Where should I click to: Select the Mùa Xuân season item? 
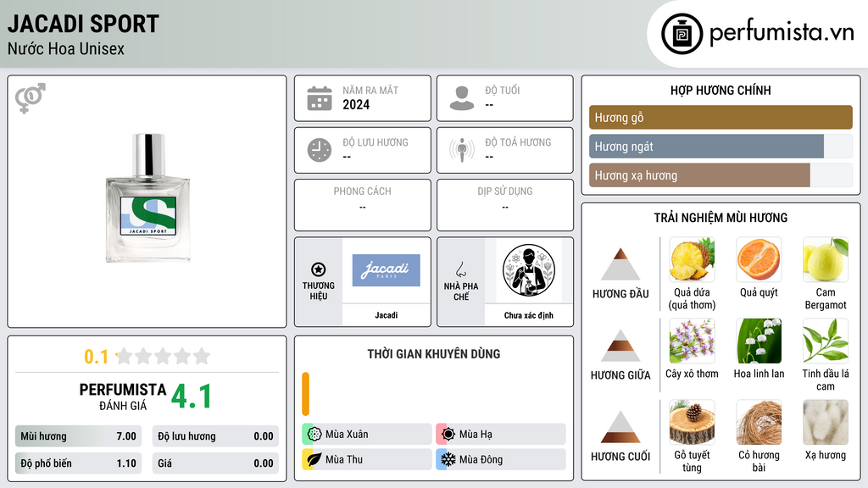[x=367, y=435]
